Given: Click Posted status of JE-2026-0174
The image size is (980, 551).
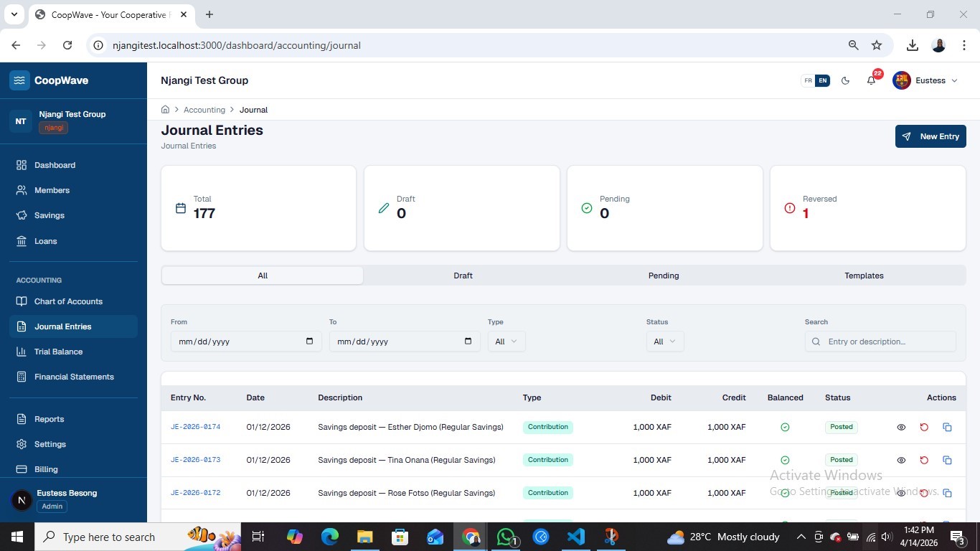Looking at the screenshot, I should (842, 427).
